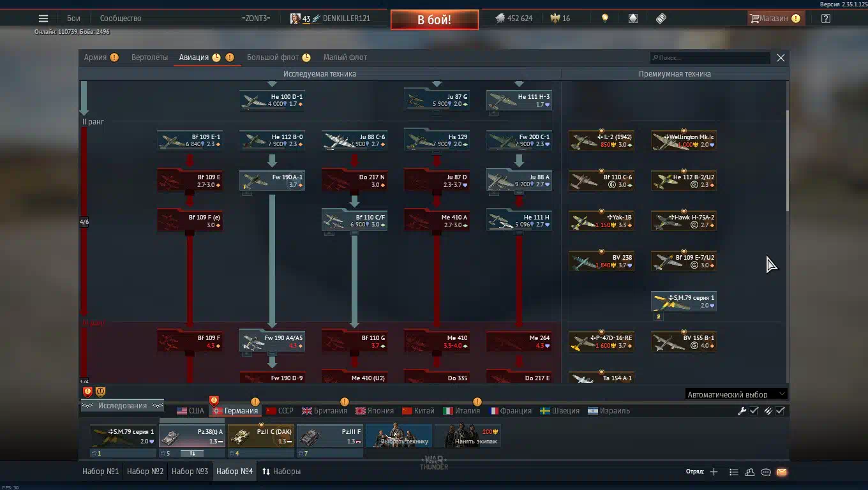Expand the Me 410 A group

(437, 221)
